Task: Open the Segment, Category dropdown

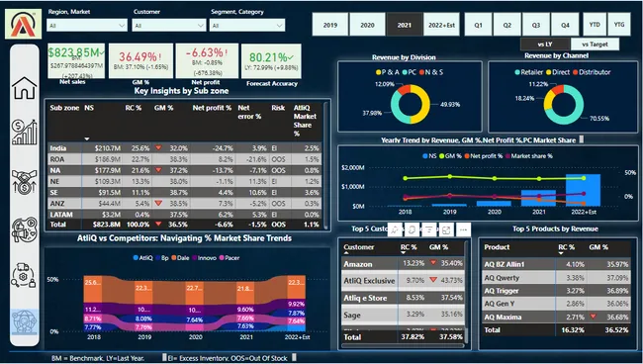Action: 247,26
